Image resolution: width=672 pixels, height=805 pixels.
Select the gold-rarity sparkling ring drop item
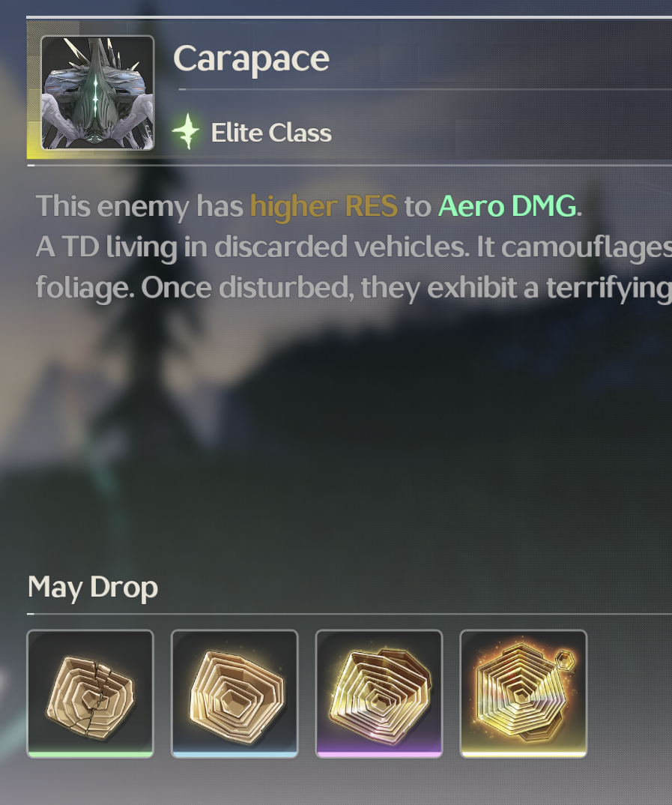(x=523, y=693)
